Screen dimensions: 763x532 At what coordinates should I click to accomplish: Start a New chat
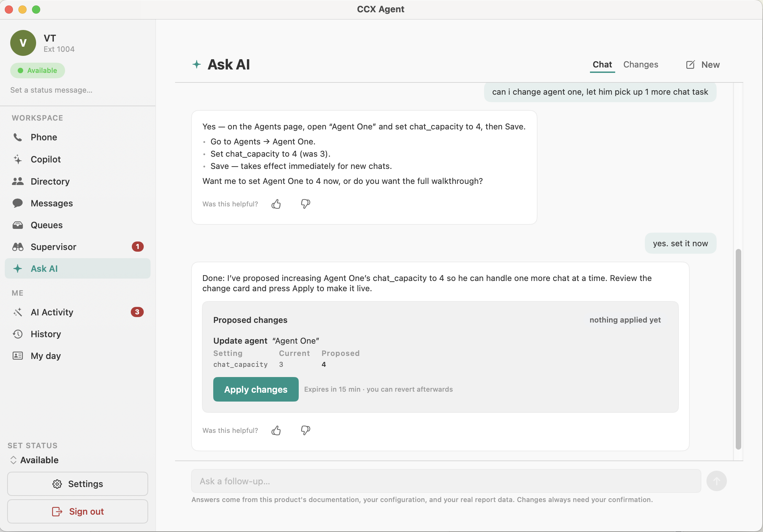click(703, 65)
